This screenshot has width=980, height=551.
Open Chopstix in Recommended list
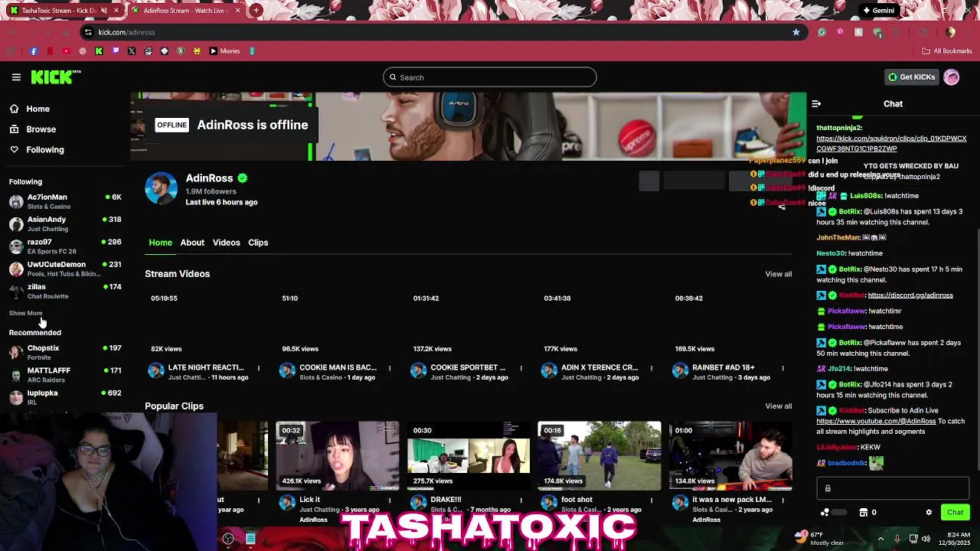(x=65, y=352)
